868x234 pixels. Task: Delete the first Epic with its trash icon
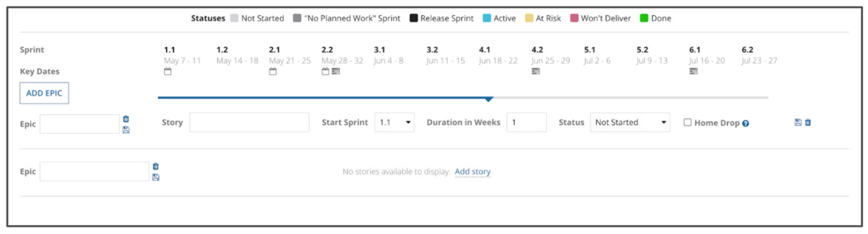(126, 119)
